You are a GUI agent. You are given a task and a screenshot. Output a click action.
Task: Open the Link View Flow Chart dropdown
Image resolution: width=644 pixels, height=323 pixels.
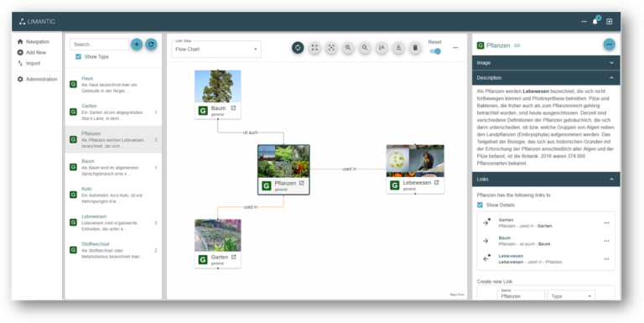pyautogui.click(x=216, y=49)
